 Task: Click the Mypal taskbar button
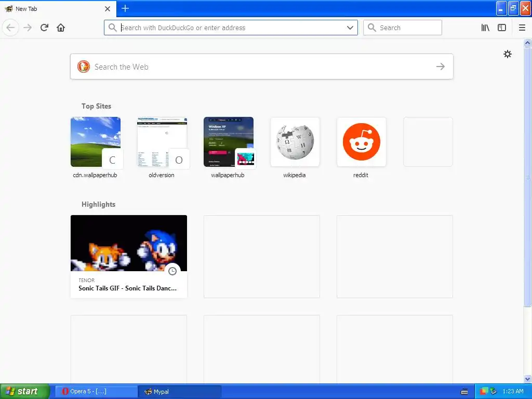pyautogui.click(x=180, y=391)
